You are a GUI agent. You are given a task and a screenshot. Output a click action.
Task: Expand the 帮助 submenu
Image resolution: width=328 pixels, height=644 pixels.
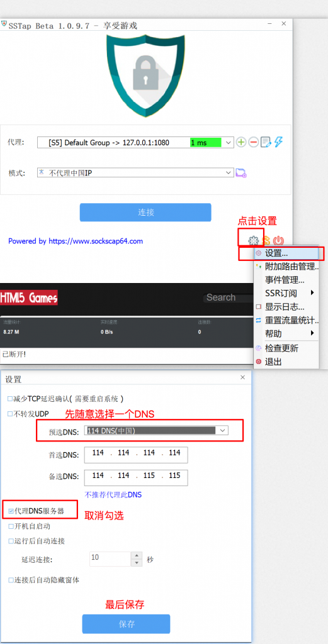click(287, 333)
